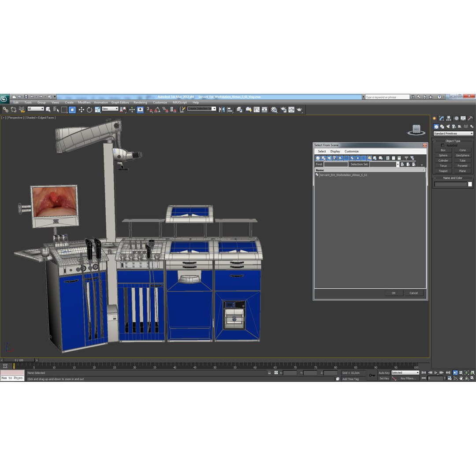The width and height of the screenshot is (476, 476).
Task: Click the GeoSphere primitive button
Action: (x=463, y=156)
